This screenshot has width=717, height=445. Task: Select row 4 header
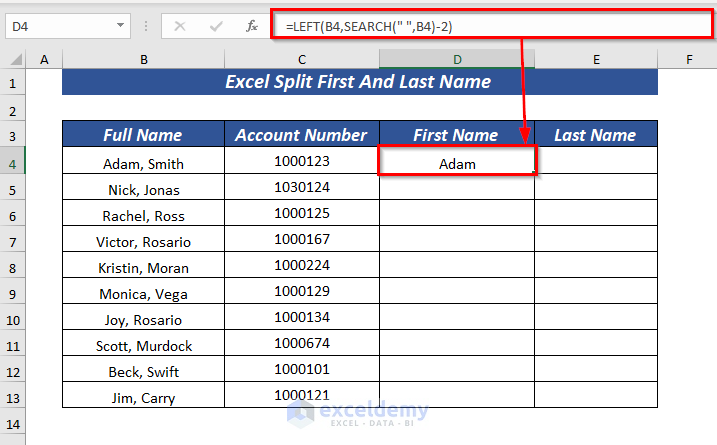coord(14,161)
